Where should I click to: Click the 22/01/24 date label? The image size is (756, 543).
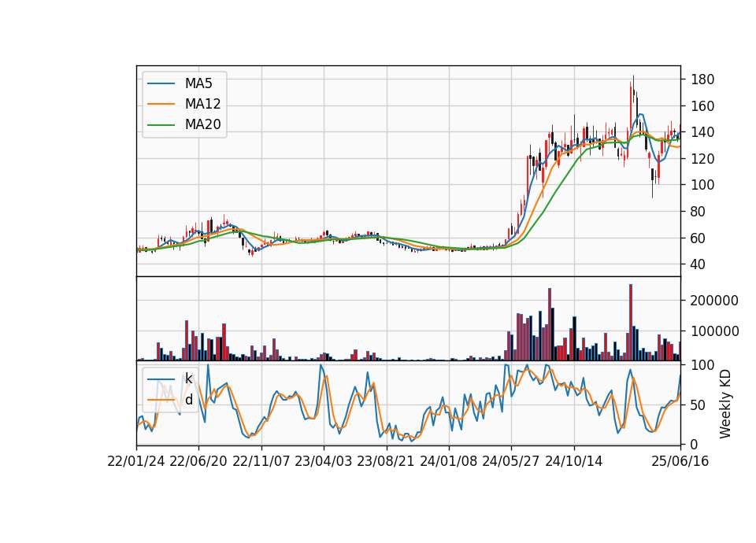(136, 462)
